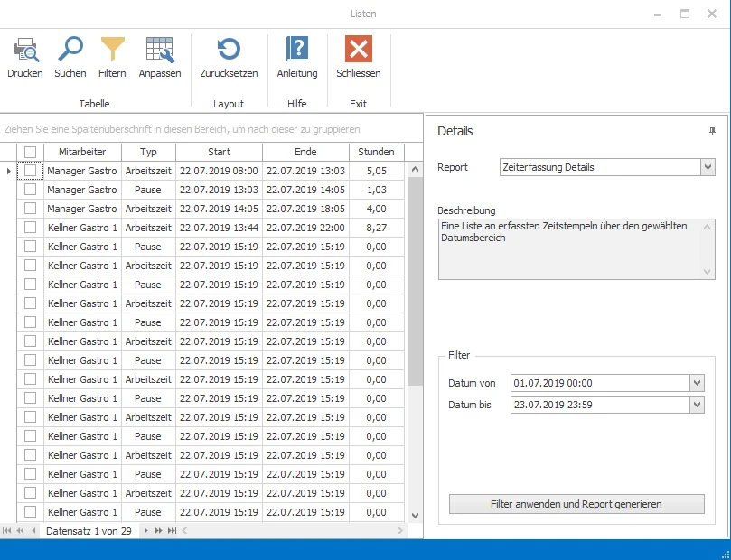Open the Anleitung help guide
The width and height of the screenshot is (731, 560).
pos(296,54)
